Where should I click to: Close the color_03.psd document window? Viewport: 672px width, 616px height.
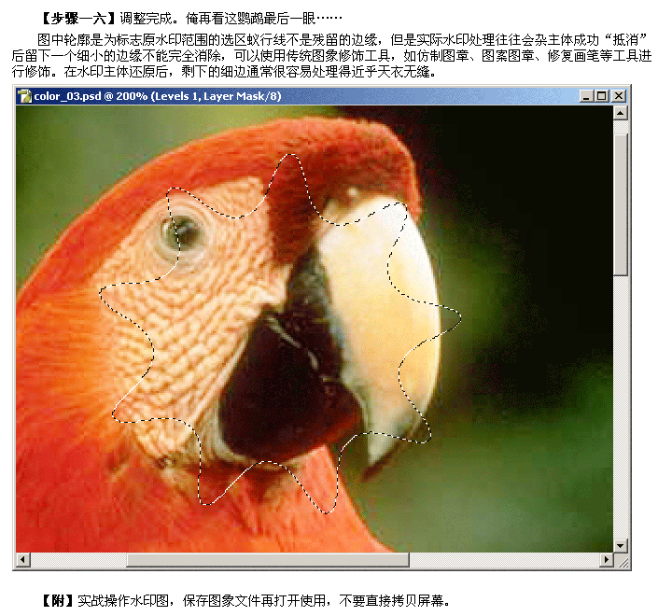pos(619,96)
